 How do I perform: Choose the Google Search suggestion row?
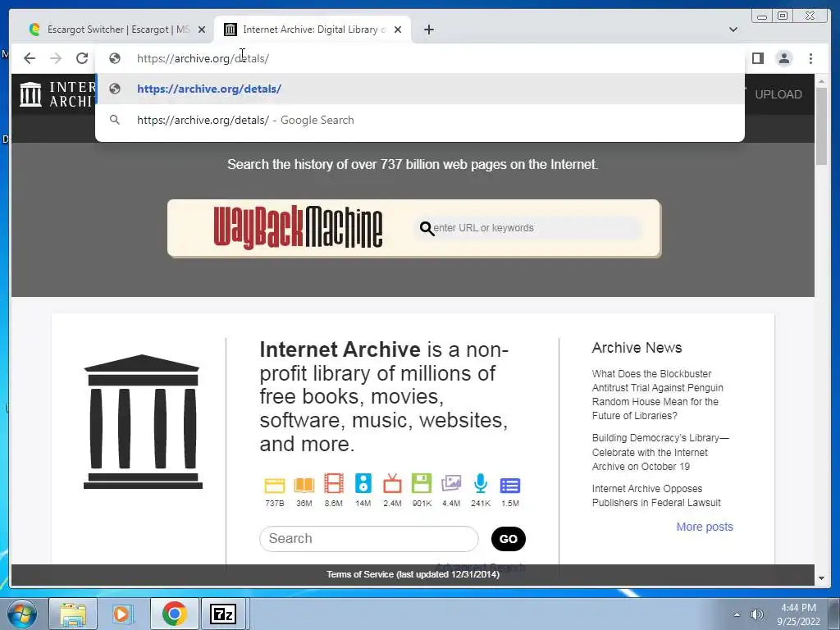click(420, 120)
